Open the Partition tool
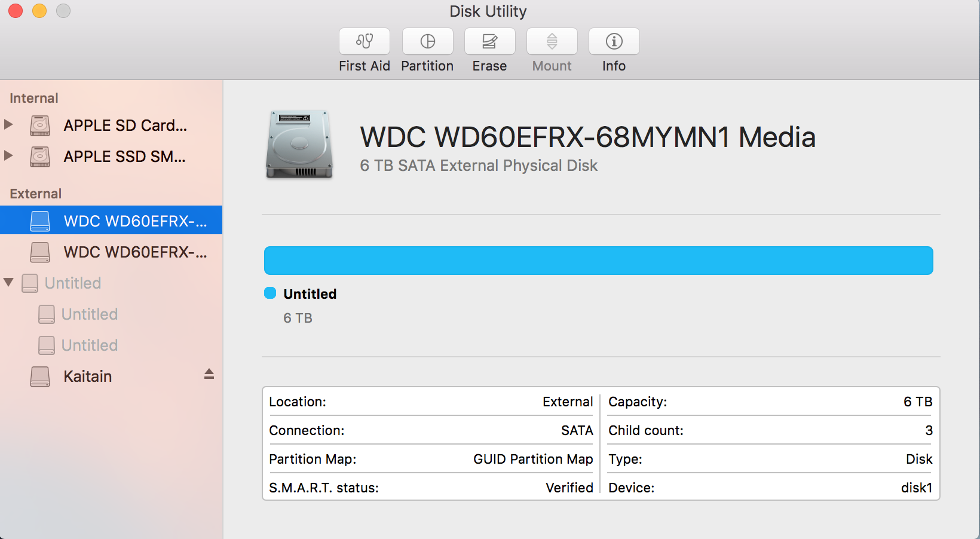The height and width of the screenshot is (539, 980). pyautogui.click(x=428, y=41)
